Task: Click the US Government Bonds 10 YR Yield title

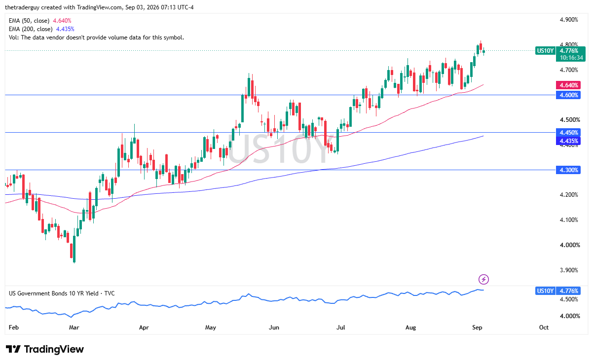Action: tap(62, 293)
